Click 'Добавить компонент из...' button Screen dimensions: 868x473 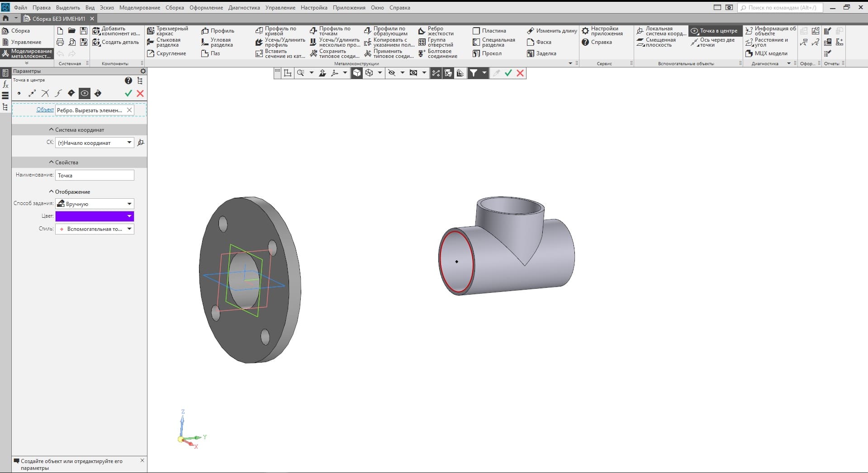(116, 31)
